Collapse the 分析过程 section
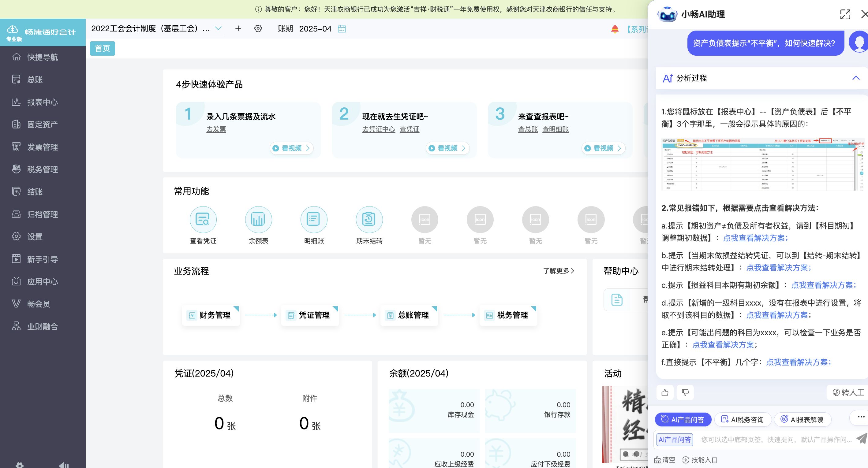The image size is (868, 468). [856, 78]
